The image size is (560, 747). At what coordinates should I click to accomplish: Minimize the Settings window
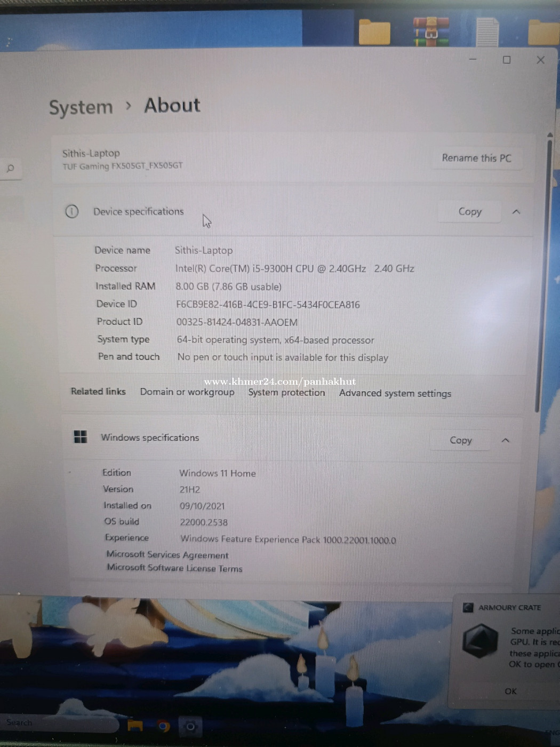coord(473,59)
